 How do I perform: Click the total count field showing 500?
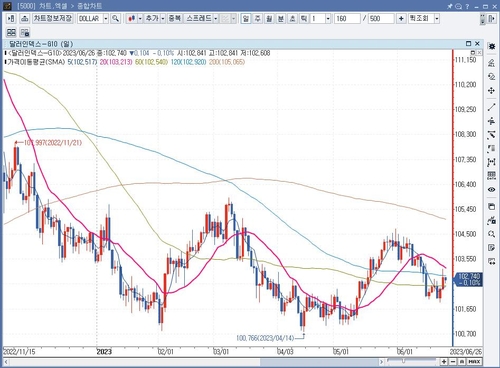381,19
